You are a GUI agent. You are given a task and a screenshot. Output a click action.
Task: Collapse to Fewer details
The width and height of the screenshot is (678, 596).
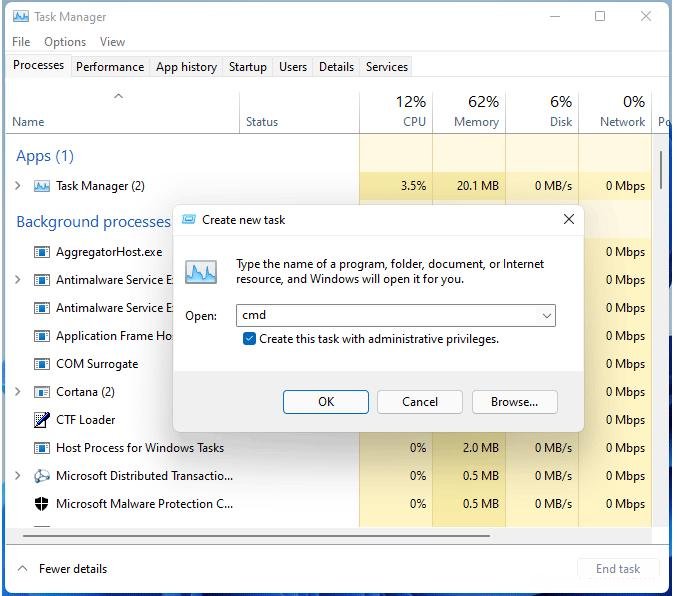(x=62, y=569)
